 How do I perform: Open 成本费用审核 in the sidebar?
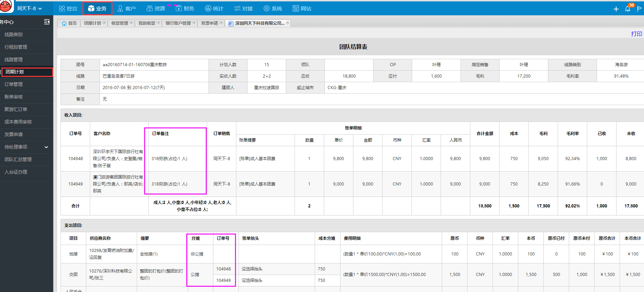pyautogui.click(x=26, y=122)
